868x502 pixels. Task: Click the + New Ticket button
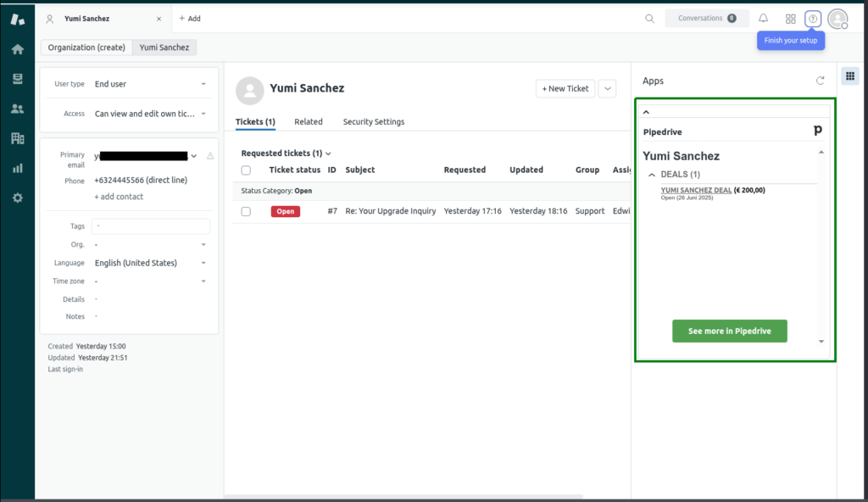(x=565, y=89)
